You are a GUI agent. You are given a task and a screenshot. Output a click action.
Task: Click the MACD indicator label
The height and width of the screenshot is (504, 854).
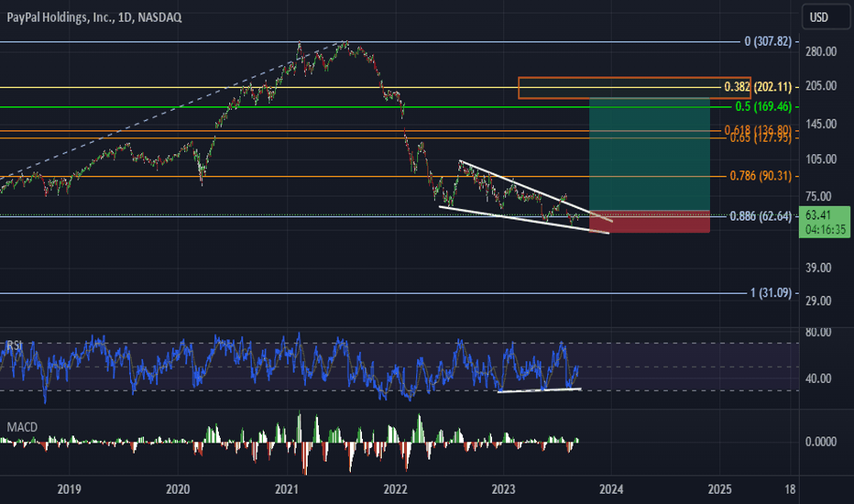[x=22, y=427]
